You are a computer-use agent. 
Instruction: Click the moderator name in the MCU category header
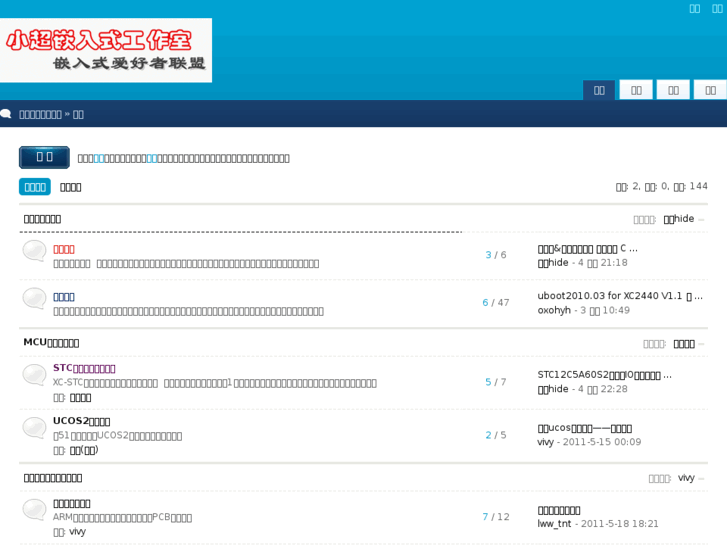point(684,344)
